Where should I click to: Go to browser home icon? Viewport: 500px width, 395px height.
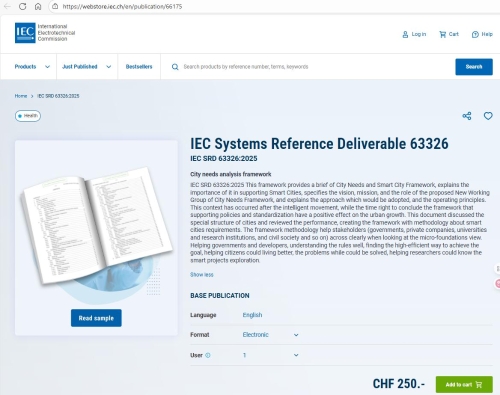click(38, 6)
